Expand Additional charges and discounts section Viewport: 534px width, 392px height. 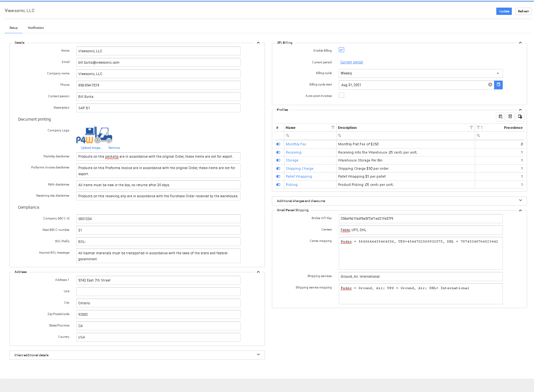(520, 201)
